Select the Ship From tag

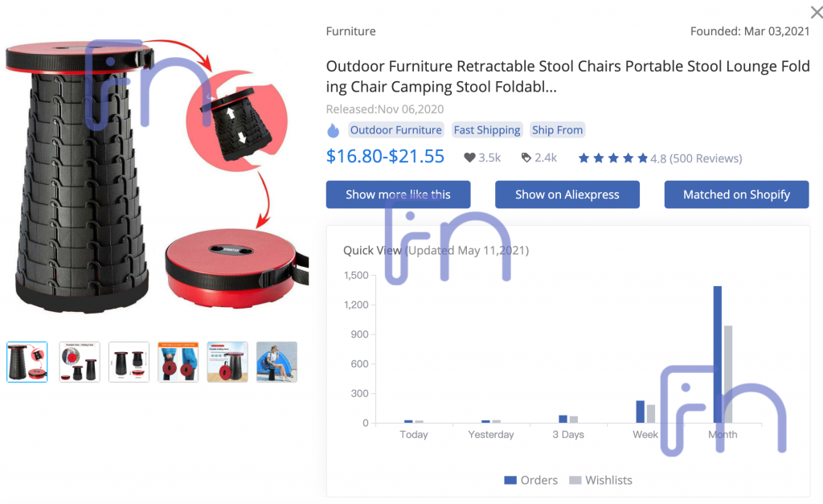(558, 130)
